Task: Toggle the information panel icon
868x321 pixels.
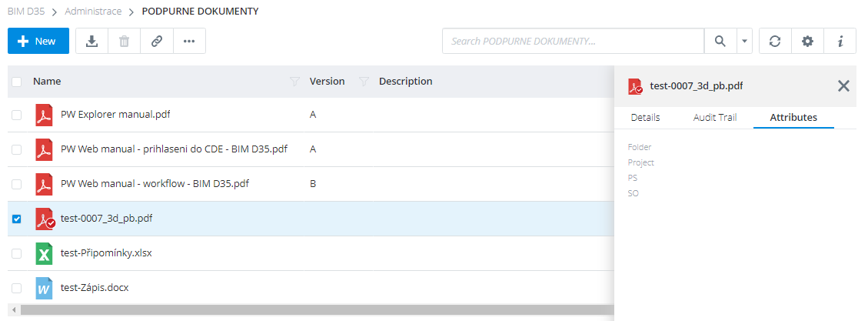Action: [840, 42]
